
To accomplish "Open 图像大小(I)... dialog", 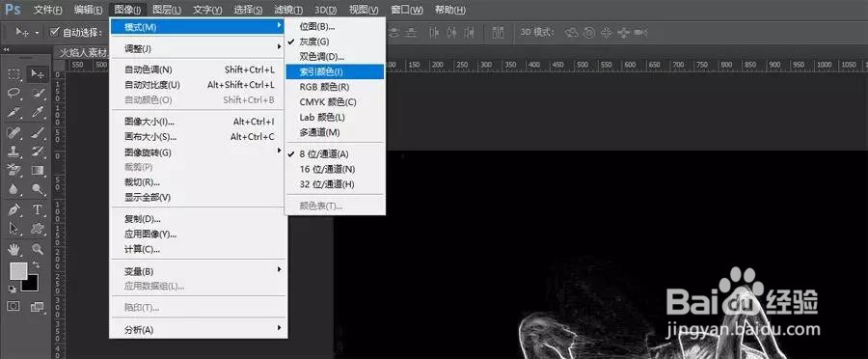I will pyautogui.click(x=198, y=122).
